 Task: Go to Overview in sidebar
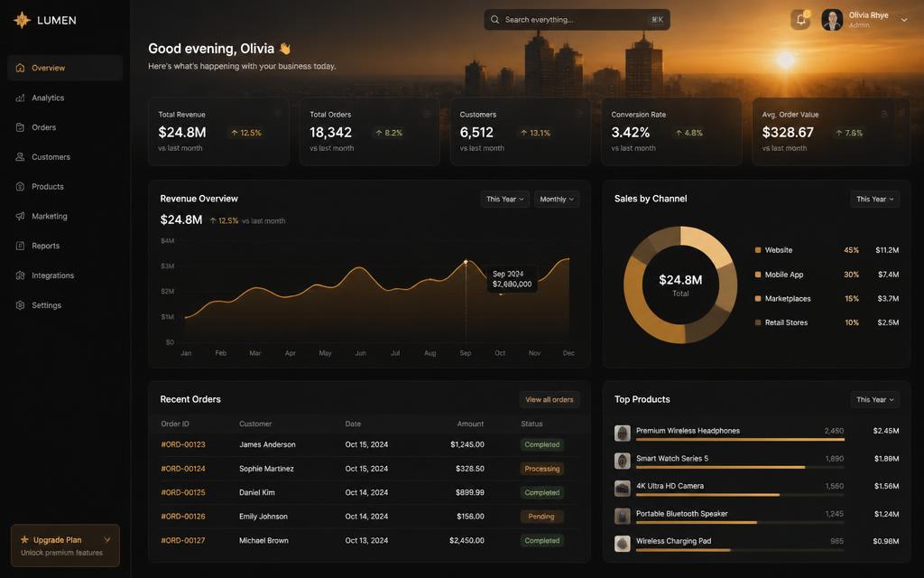(65, 68)
